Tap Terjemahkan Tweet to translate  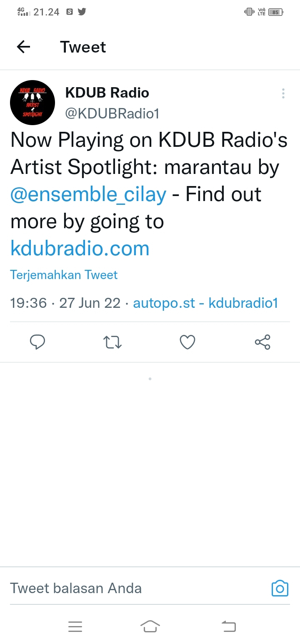(x=64, y=275)
